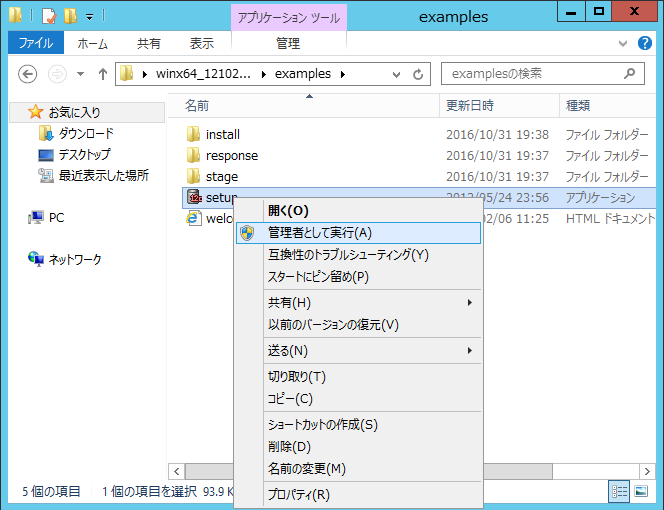Switch to large icons view in status bar
This screenshot has width=664, height=510.
(x=640, y=491)
